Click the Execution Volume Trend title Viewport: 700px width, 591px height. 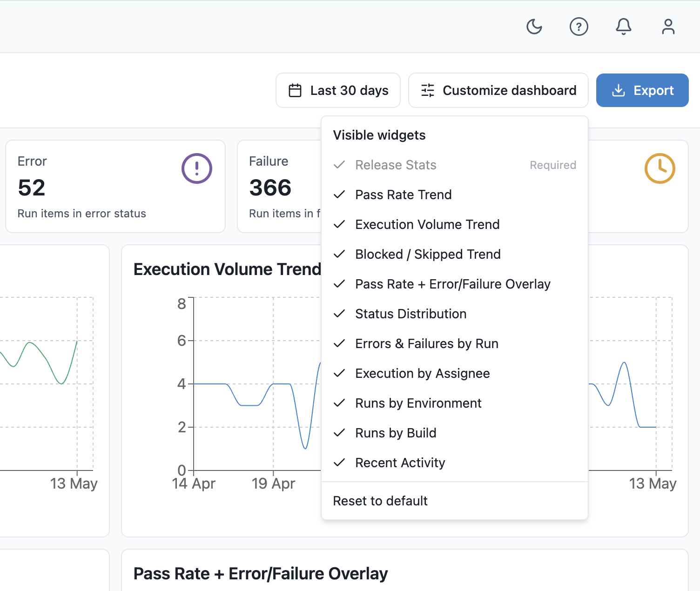tap(227, 269)
